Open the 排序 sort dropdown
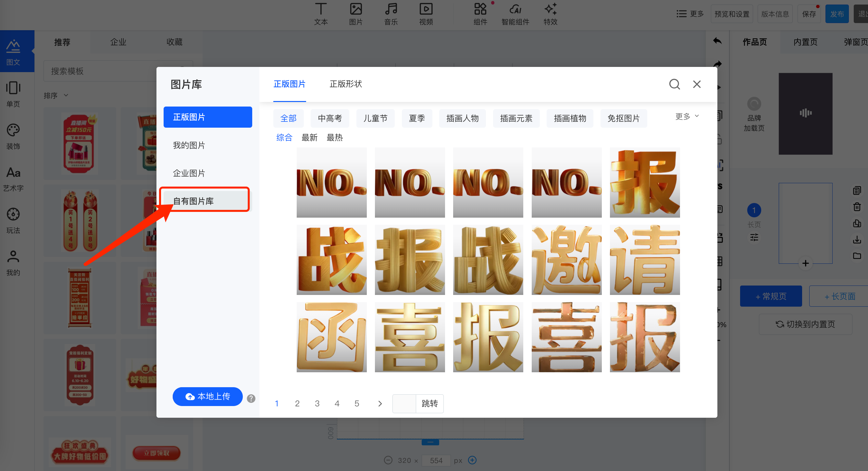 pos(56,95)
